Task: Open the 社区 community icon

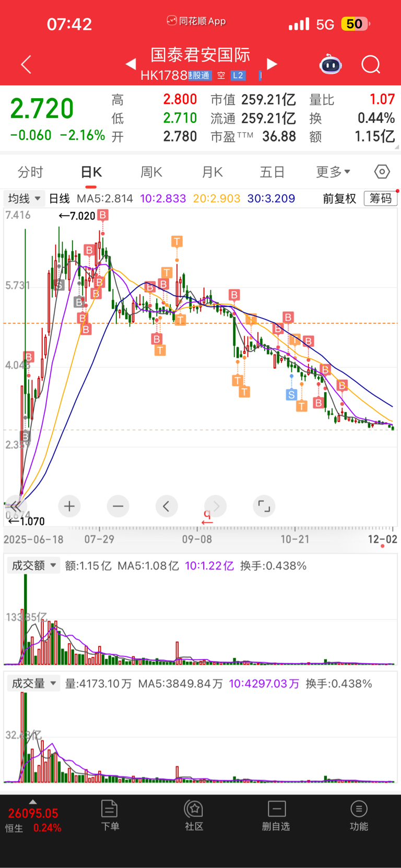Action: click(194, 815)
